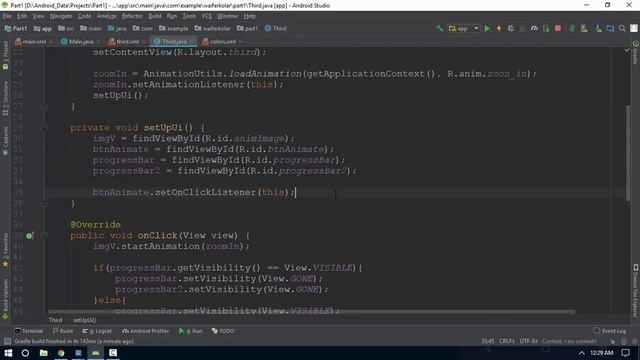Click the Cortana search circle on taskbar

coord(25,353)
